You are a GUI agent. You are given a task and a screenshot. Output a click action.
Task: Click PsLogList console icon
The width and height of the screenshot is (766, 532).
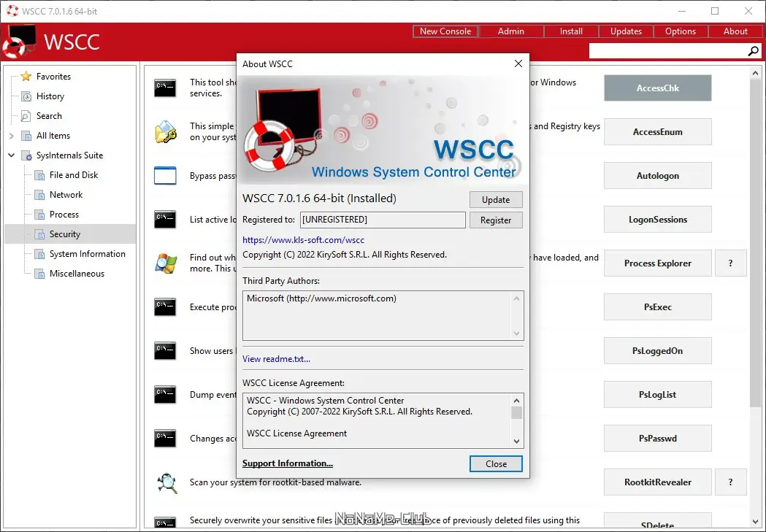(x=165, y=395)
